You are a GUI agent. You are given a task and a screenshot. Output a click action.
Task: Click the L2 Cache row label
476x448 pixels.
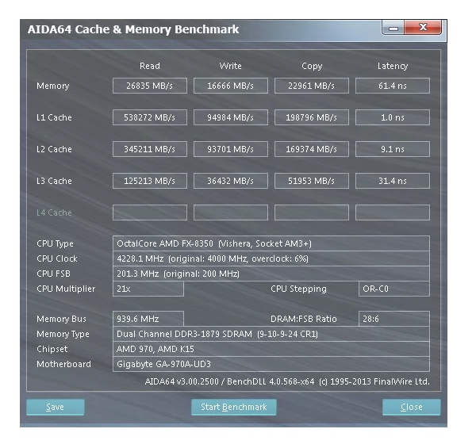pyautogui.click(x=54, y=149)
